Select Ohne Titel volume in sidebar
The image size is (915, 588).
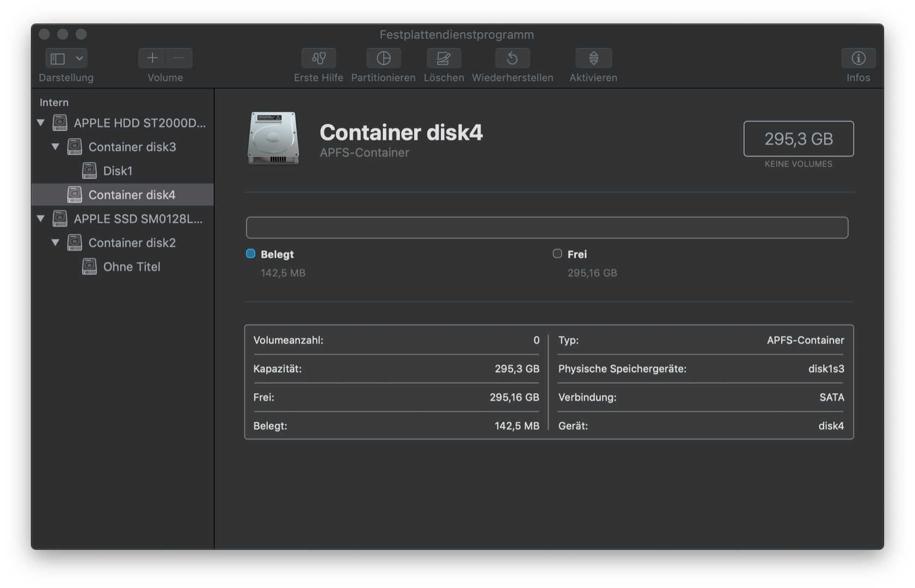(132, 267)
